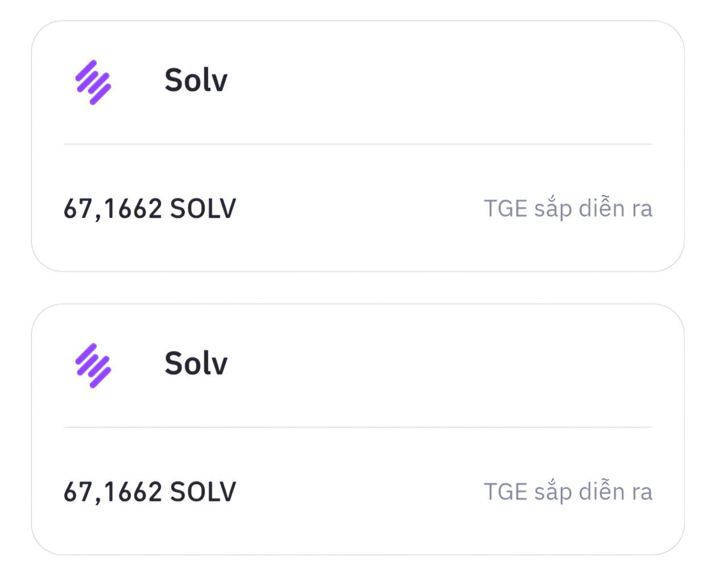Screen dimensions: 728x573
Task: Click the number 67,1662 in the second card
Action: click(113, 493)
